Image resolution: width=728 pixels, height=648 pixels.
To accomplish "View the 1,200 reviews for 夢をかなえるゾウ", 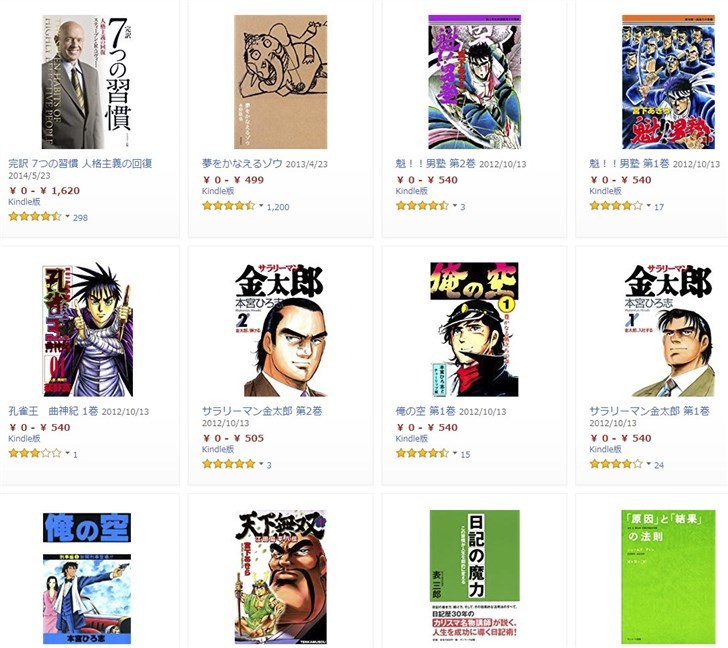I will pyautogui.click(x=278, y=207).
